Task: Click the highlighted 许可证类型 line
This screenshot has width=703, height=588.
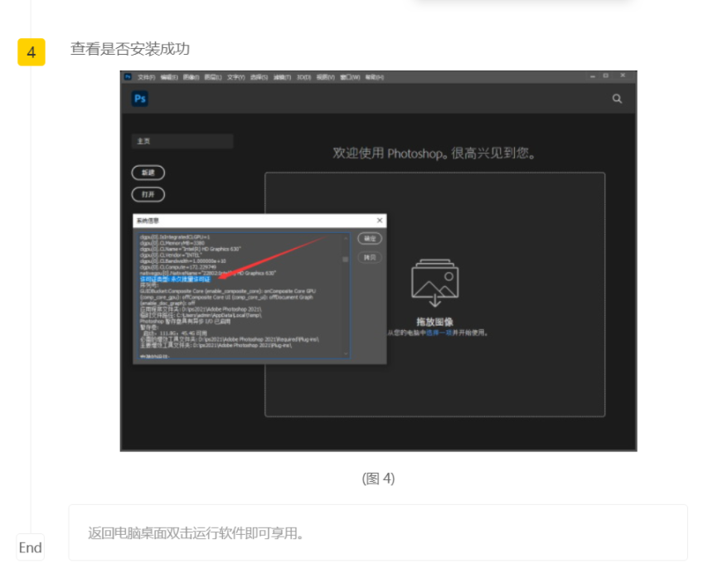Action: pyautogui.click(x=175, y=279)
